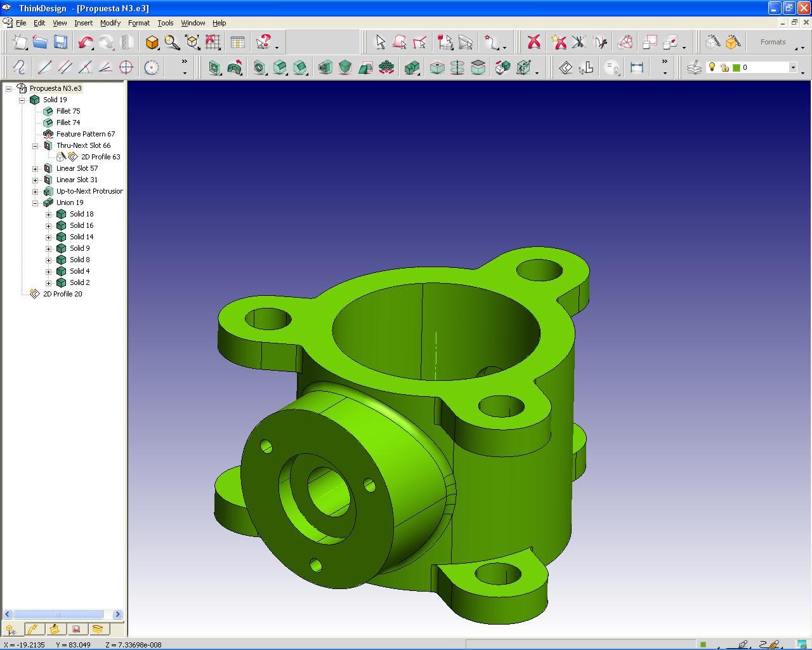Click the feature pattern icon in toolbar
Image resolution: width=812 pixels, height=650 pixels.
pos(386,67)
